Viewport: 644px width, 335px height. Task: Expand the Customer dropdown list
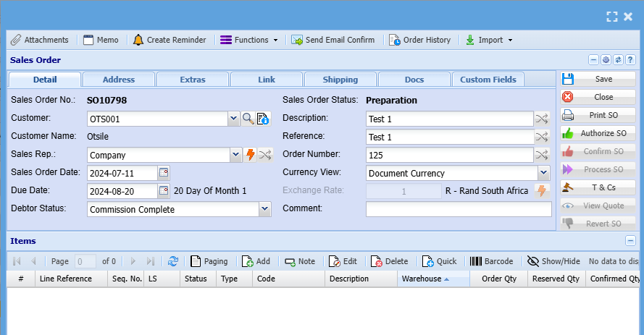point(233,119)
